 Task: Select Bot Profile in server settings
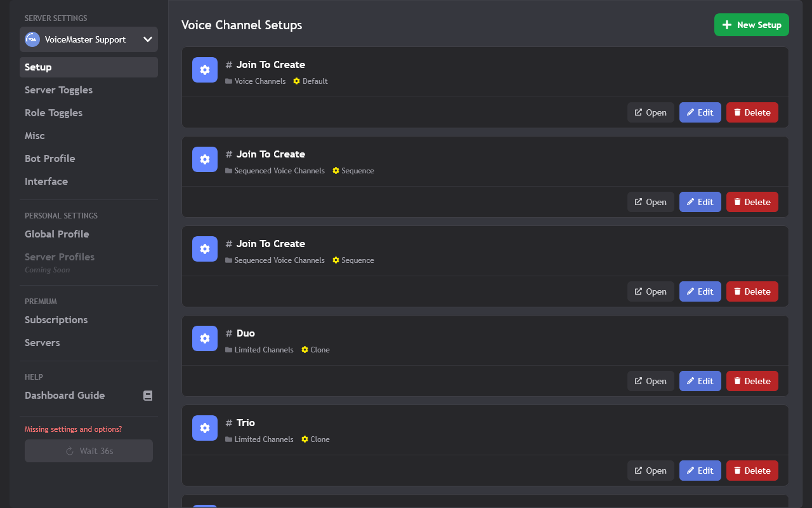(49, 159)
